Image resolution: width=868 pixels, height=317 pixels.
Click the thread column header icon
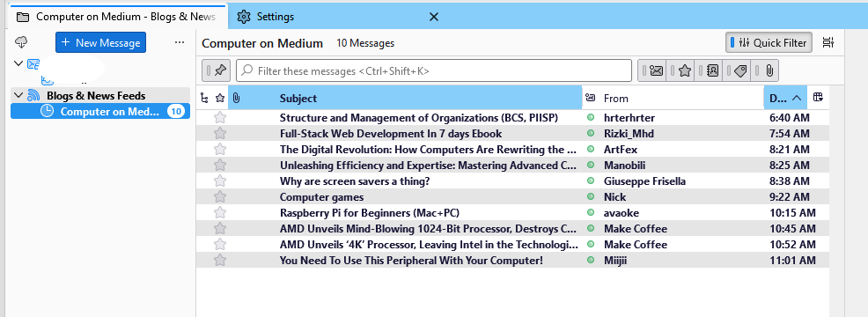204,98
